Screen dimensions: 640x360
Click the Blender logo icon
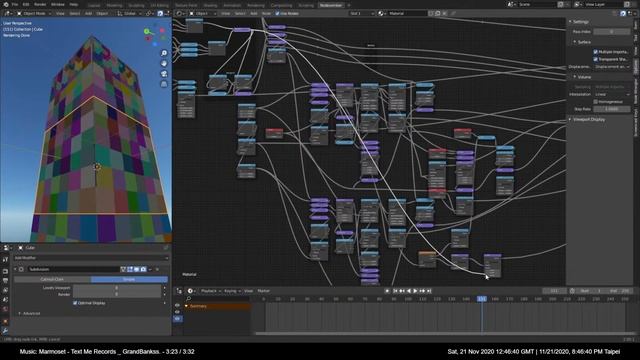(x=6, y=4)
